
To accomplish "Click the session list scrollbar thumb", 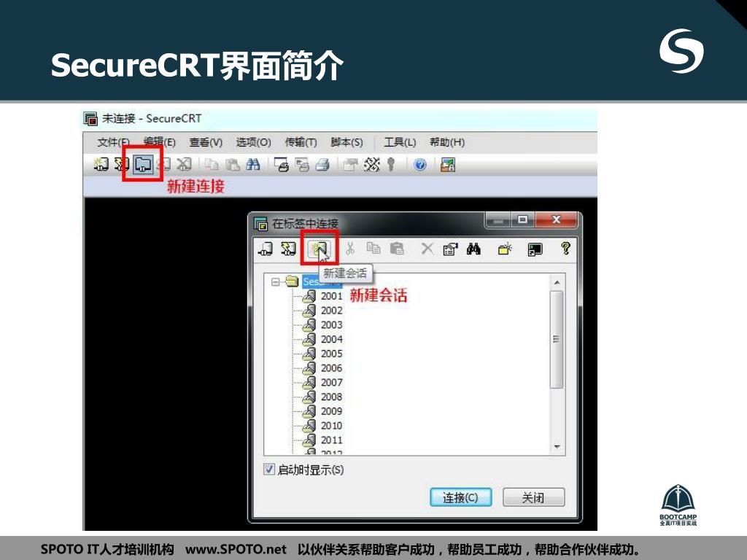I will click(x=556, y=340).
